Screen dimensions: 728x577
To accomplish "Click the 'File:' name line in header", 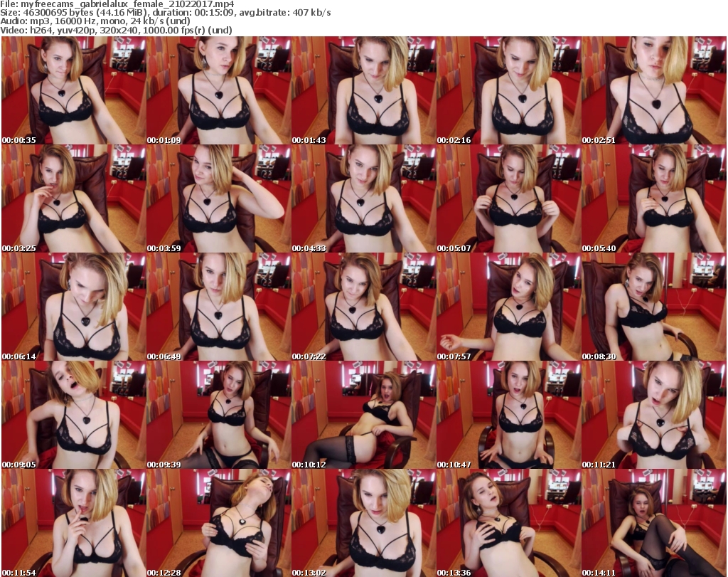I will [117, 4].
